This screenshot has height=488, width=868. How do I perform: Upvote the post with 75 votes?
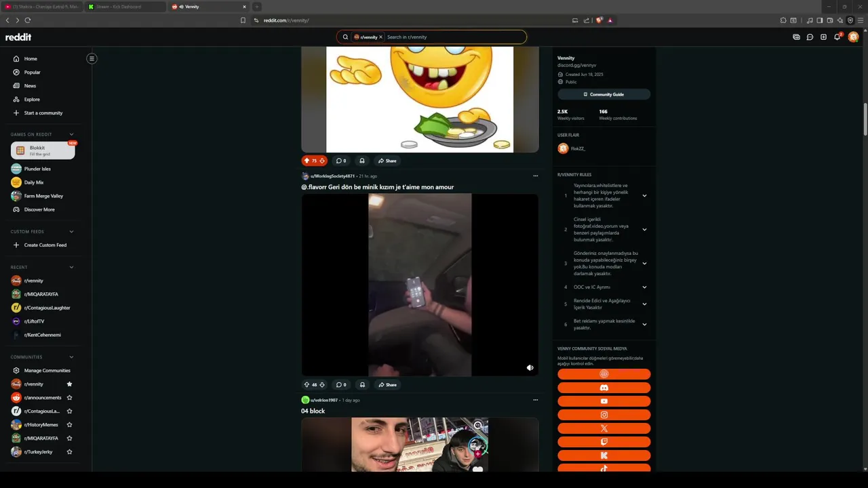(307, 161)
